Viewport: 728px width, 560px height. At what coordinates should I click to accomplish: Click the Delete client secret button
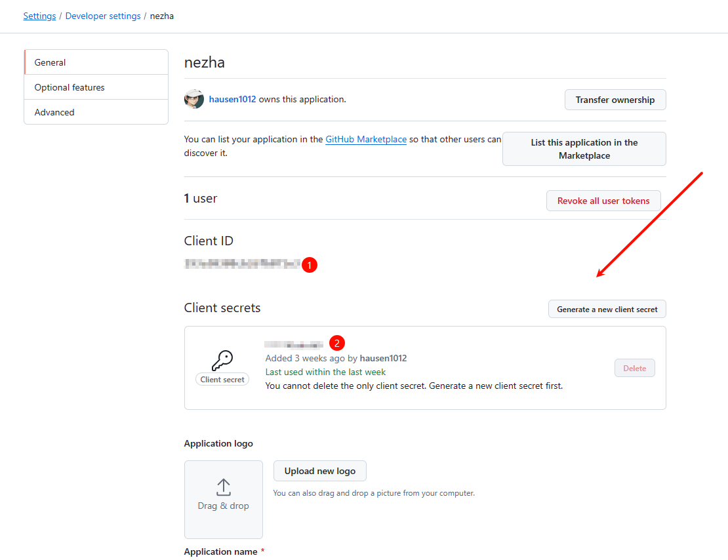click(x=634, y=369)
